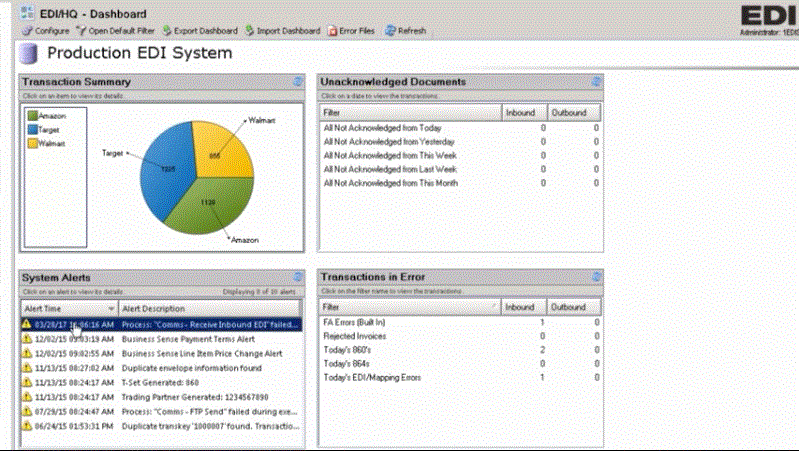The width and height of the screenshot is (799, 451).
Task: Click Export Dashboard in the toolbar
Action: pos(200,31)
